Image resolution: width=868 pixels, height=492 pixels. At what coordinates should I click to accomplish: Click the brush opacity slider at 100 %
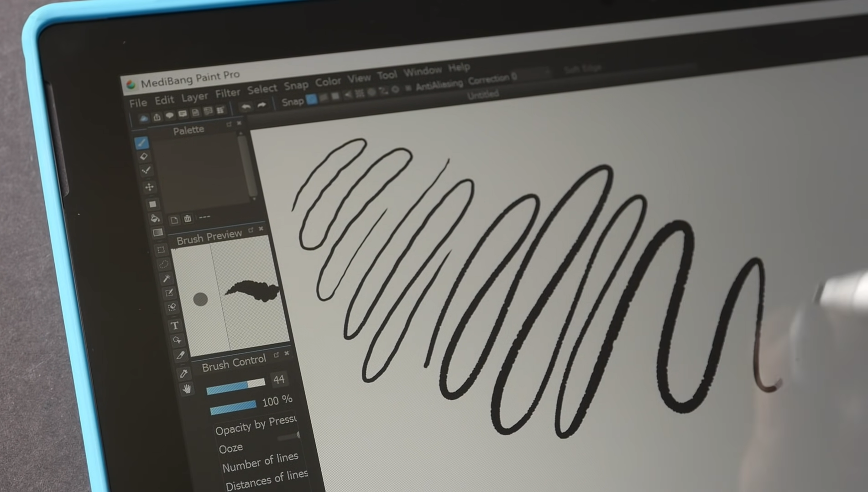[x=233, y=407]
